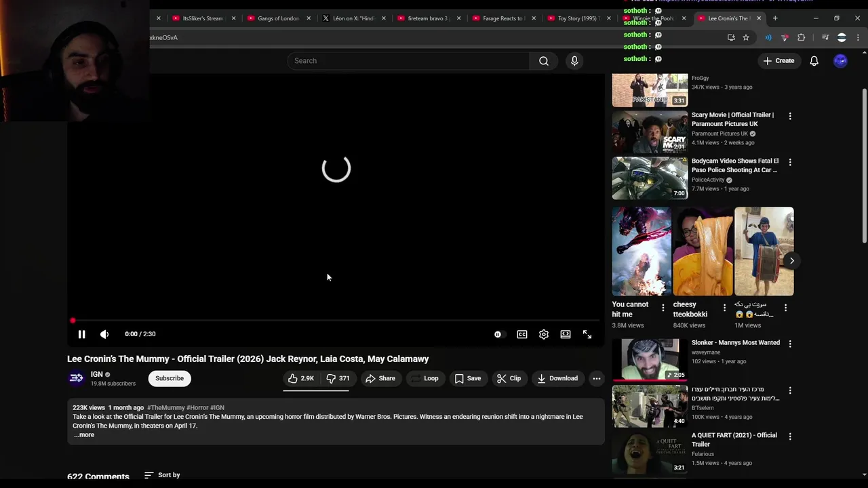Pause the video with the pause button
The width and height of the screenshot is (868, 488).
point(81,334)
